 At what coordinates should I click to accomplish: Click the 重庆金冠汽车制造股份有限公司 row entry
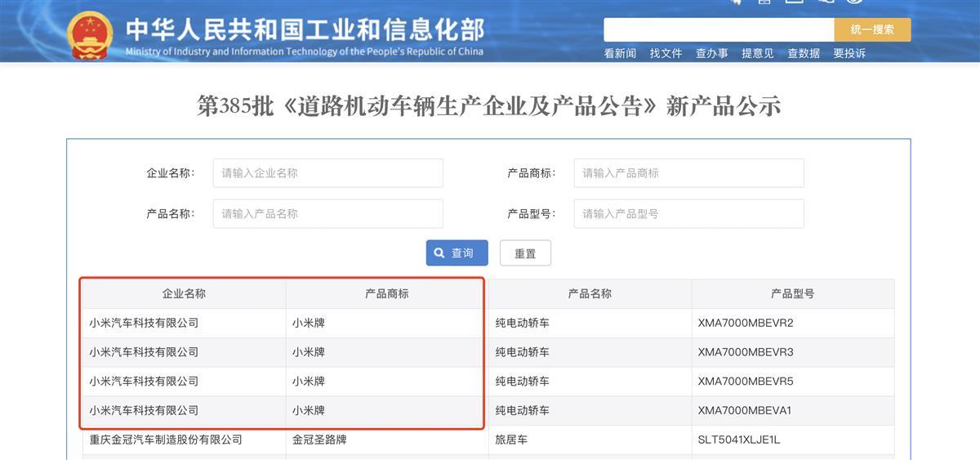tap(166, 440)
